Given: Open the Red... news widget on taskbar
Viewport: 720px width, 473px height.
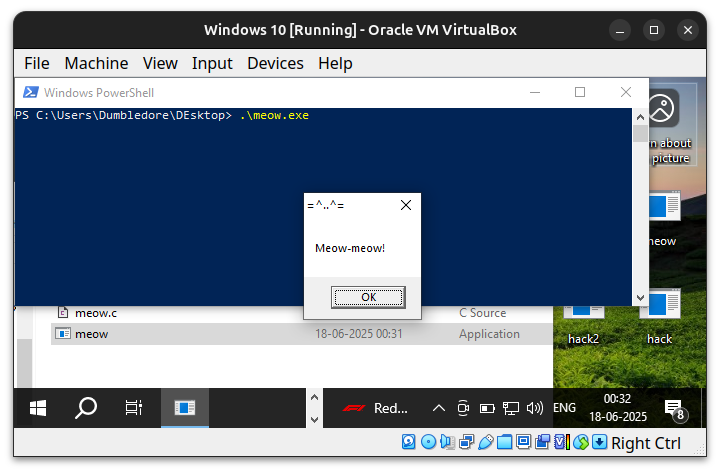Looking at the screenshot, I should (375, 408).
